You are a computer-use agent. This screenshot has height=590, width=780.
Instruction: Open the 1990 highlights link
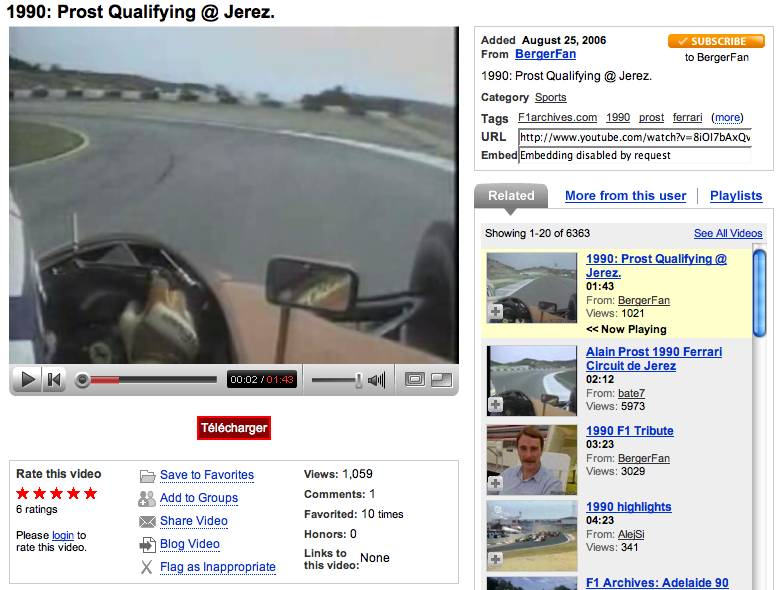point(629,507)
